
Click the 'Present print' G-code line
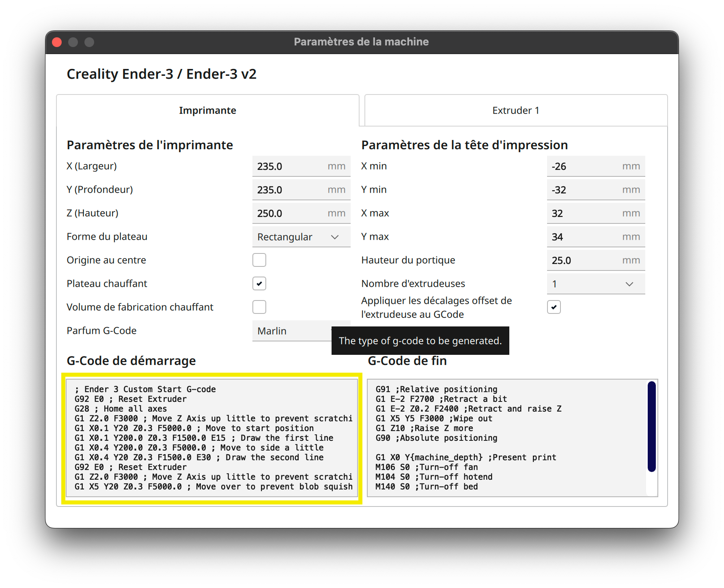(466, 457)
